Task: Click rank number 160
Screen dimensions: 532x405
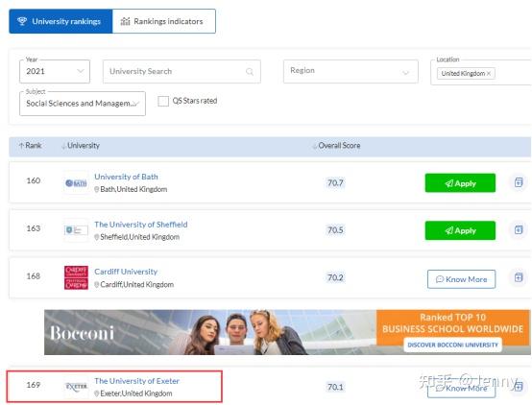Action: 34,180
